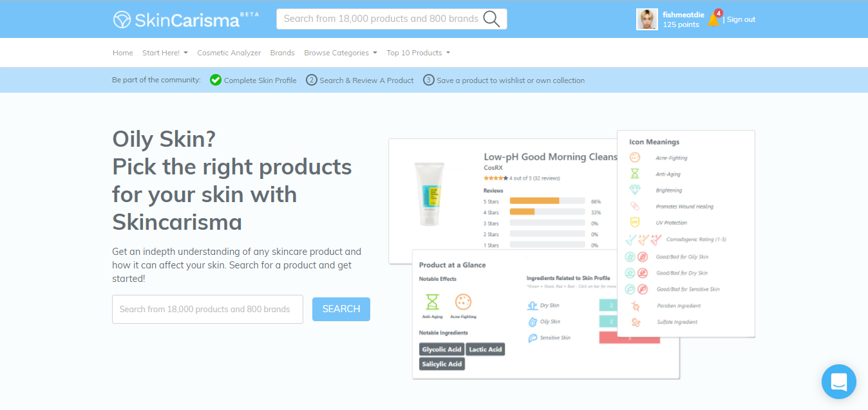
Task: Click the 5 Stars rating bar
Action: click(547, 201)
